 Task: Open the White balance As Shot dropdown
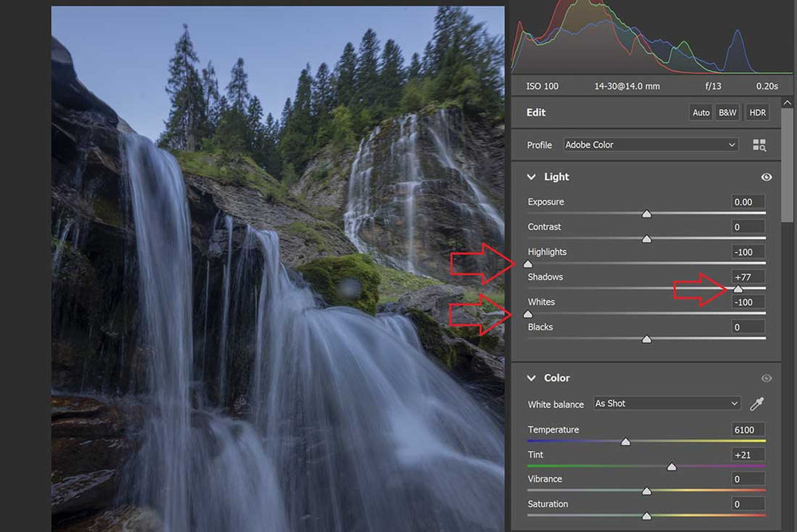point(666,404)
